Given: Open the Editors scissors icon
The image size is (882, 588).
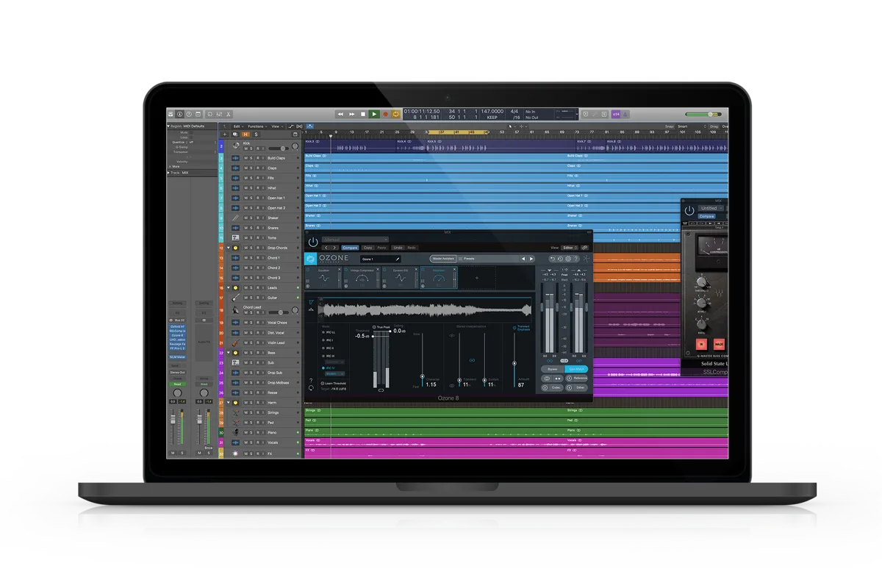Looking at the screenshot, I should [228, 114].
